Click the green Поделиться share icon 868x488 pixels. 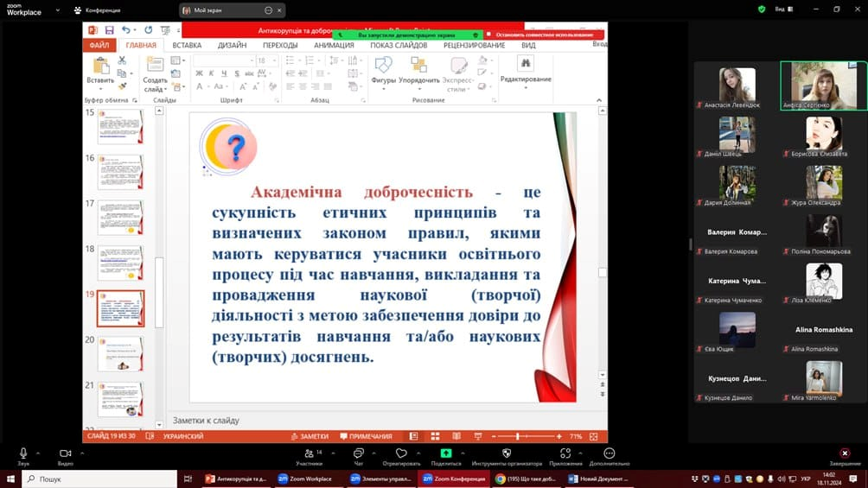(x=445, y=453)
